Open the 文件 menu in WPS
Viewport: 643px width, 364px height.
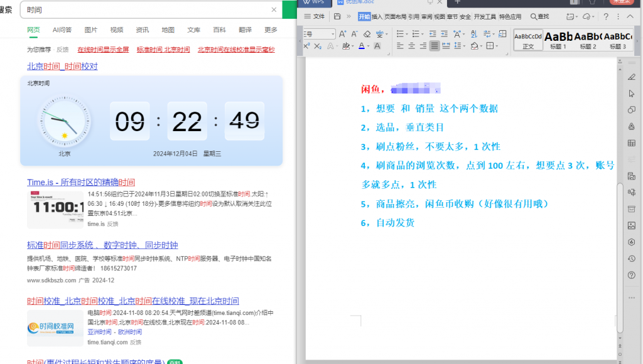pos(315,16)
